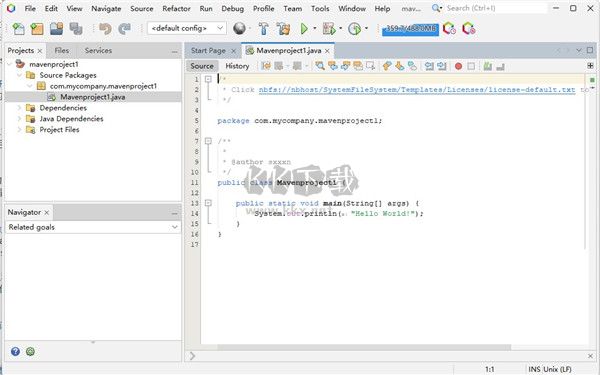Collapse the code fold at line 1
Image resolution: width=600 pixels, height=375 pixels.
(208, 79)
